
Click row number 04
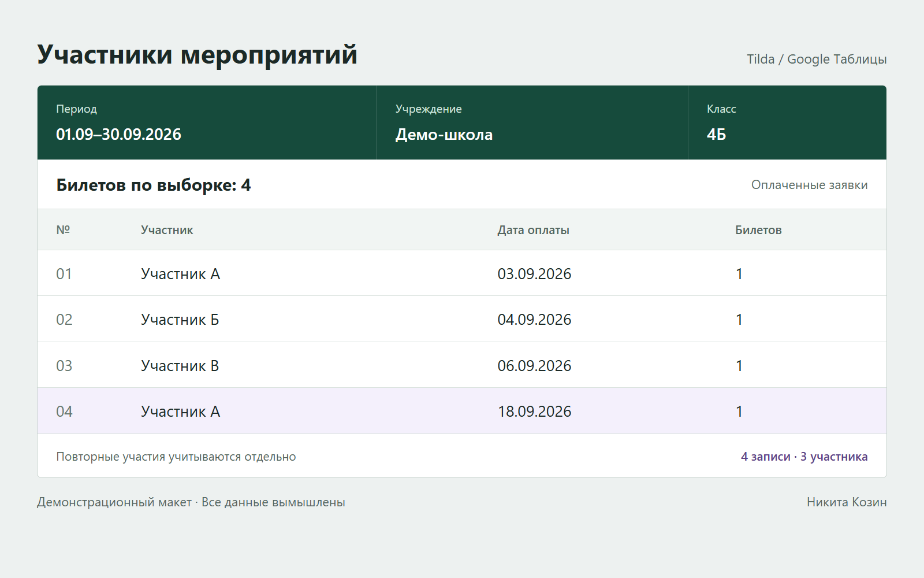click(64, 412)
